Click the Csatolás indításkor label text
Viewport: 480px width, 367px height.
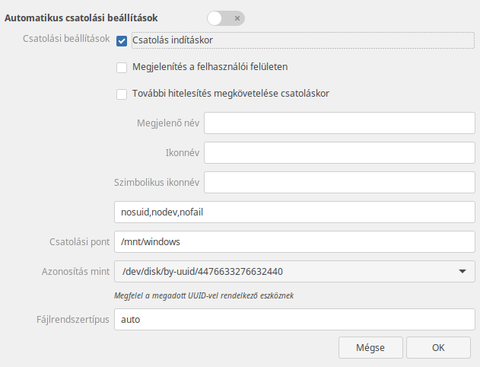coord(172,40)
